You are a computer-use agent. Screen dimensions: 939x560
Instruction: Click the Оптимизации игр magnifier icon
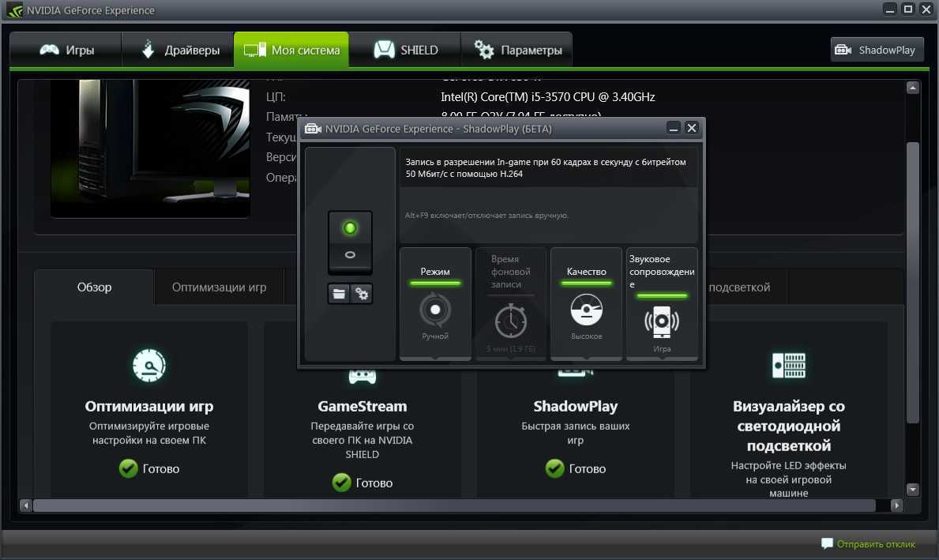149,366
